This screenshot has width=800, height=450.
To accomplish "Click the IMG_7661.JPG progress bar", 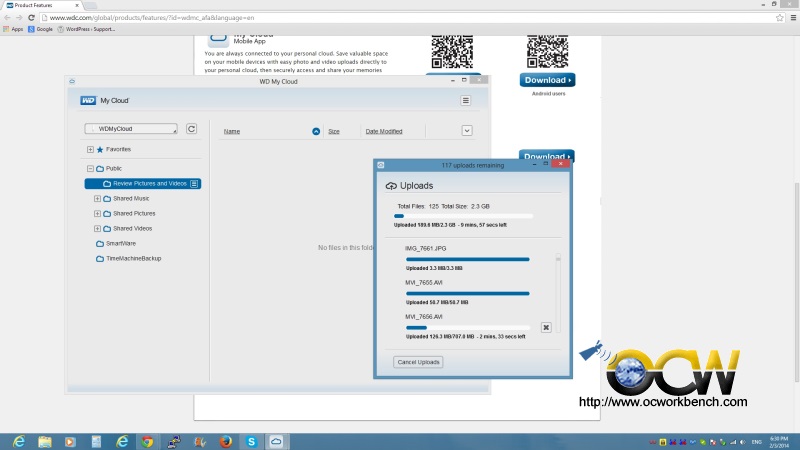I will [x=467, y=259].
